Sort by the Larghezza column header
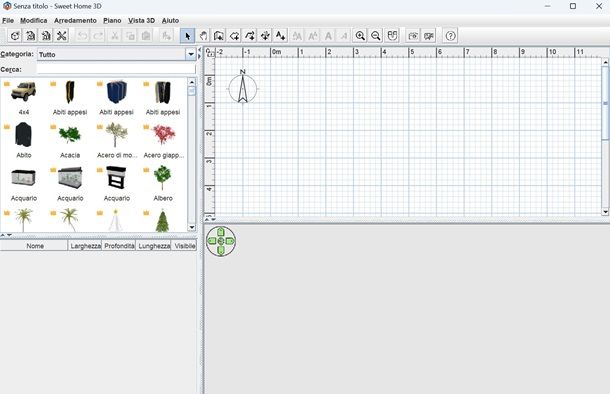The width and height of the screenshot is (610, 394). tap(85, 246)
